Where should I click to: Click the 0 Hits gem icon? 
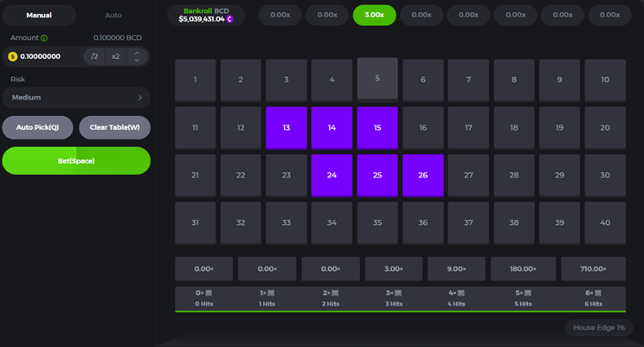pos(208,293)
